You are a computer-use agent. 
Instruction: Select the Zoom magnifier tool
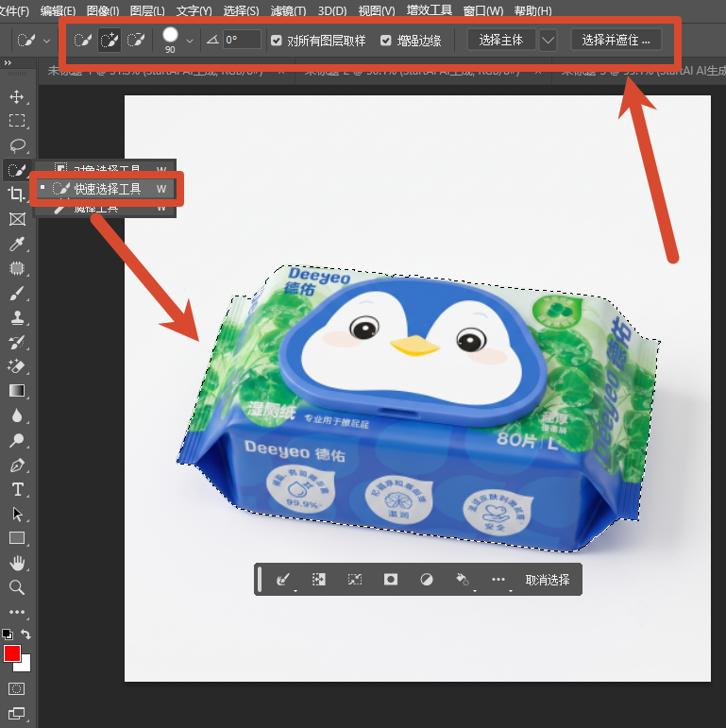[17, 588]
